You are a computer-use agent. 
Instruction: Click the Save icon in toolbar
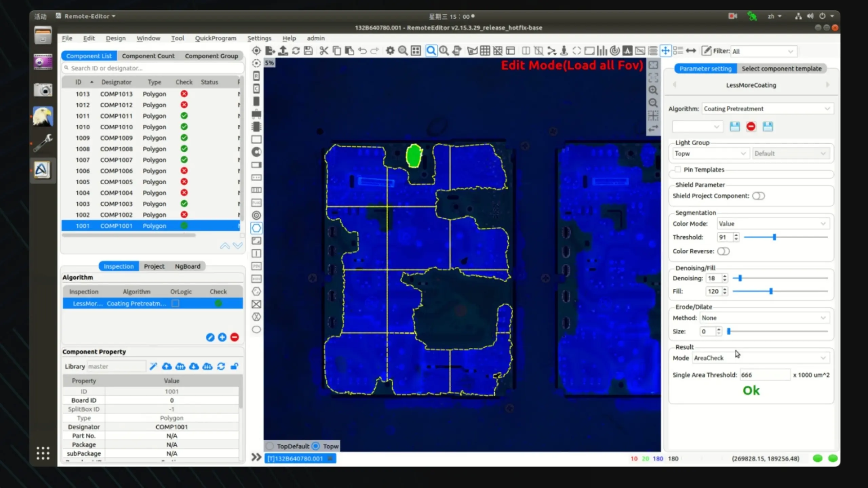click(x=308, y=51)
